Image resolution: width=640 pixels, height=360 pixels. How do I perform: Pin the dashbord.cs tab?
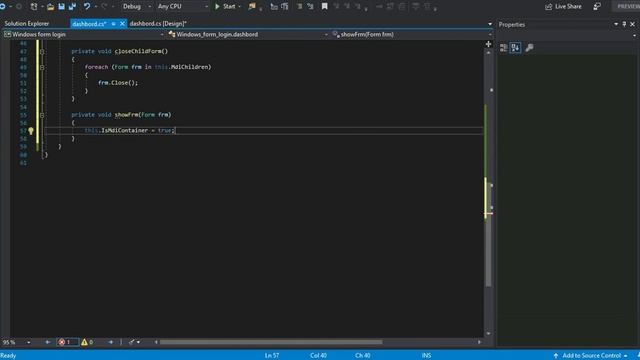point(113,24)
